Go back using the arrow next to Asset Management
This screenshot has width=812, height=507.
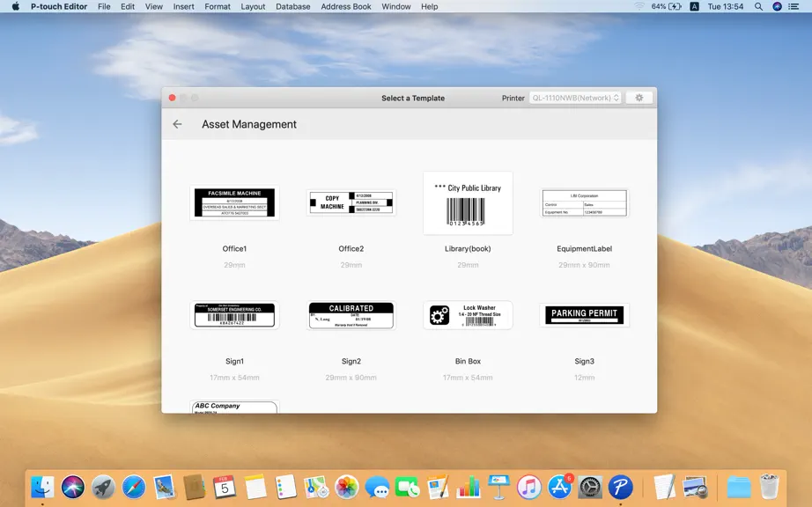(177, 124)
